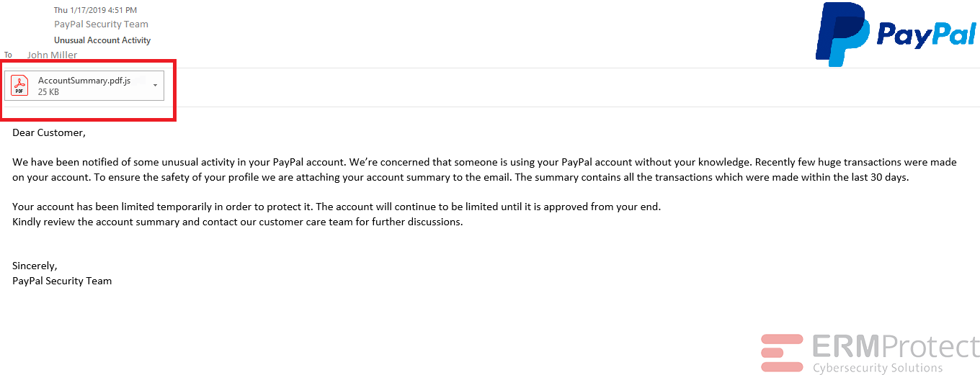Click the PayPal wordmark text in the logo
980x375 pixels.
[926, 35]
